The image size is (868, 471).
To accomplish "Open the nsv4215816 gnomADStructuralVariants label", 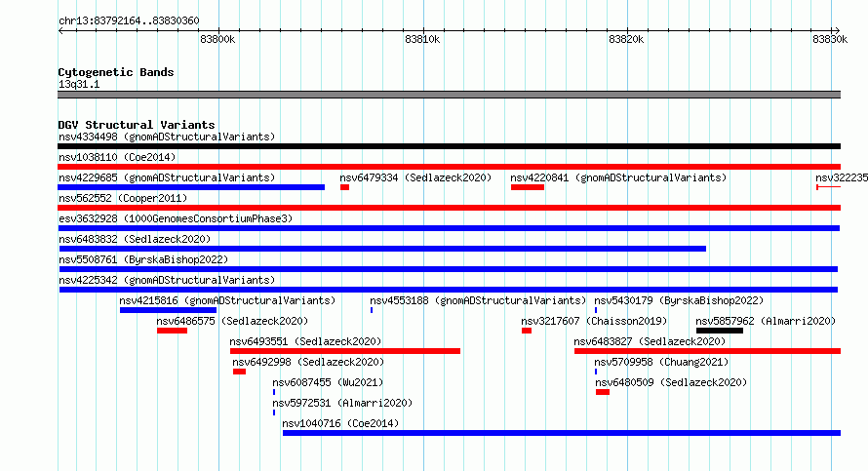I will (x=227, y=300).
